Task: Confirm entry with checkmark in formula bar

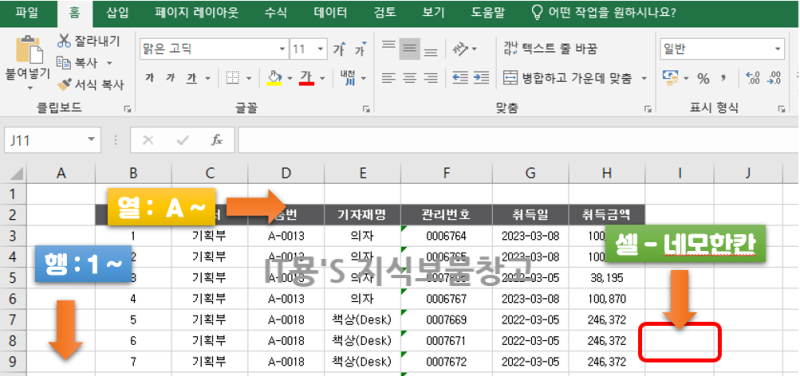Action: pos(182,140)
